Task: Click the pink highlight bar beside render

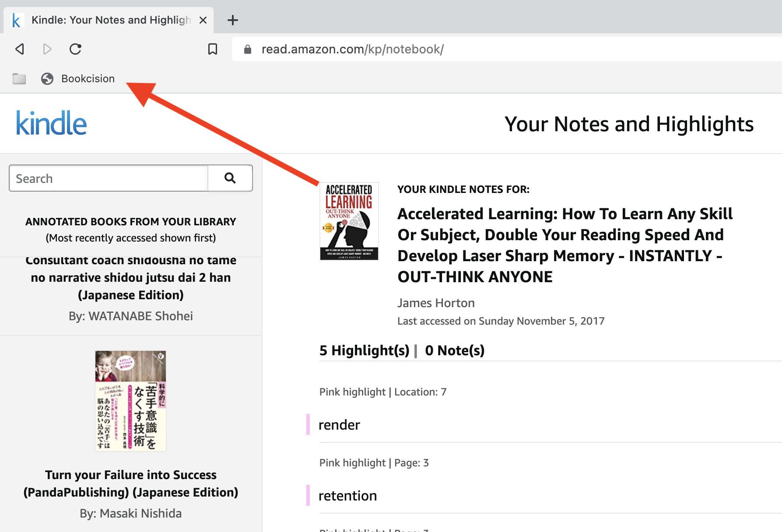Action: click(x=308, y=424)
